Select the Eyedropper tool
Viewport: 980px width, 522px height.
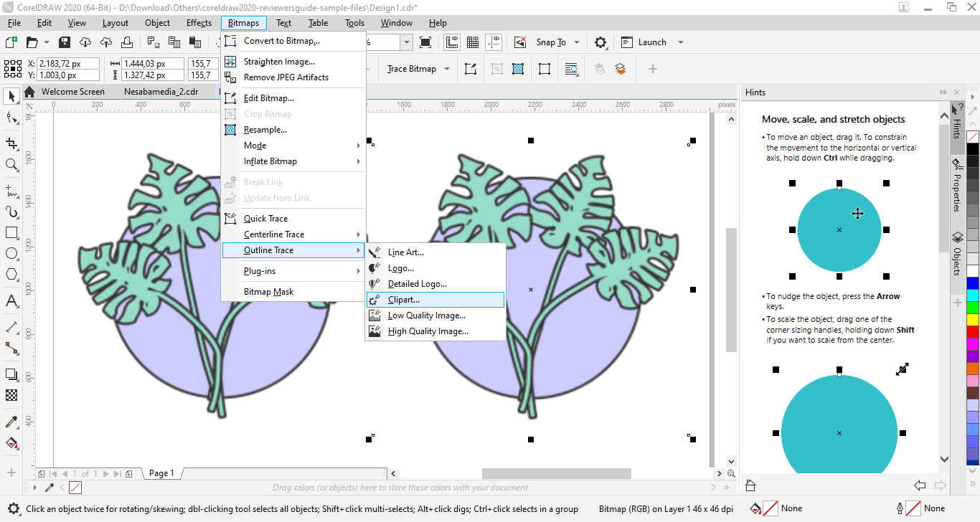tap(11, 422)
